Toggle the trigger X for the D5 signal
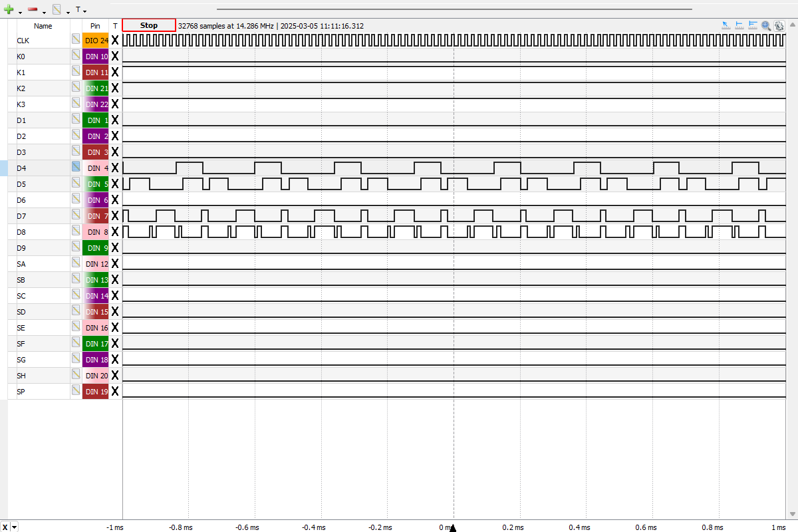 (x=115, y=184)
